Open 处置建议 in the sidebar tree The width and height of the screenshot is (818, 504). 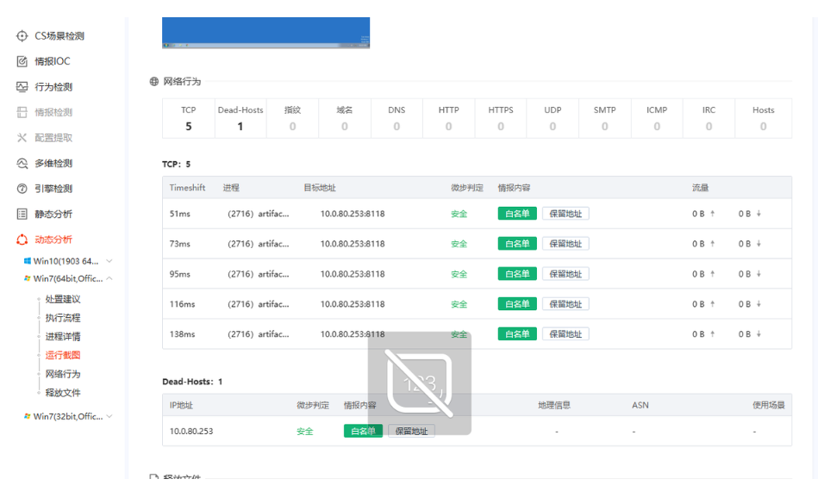click(x=63, y=299)
